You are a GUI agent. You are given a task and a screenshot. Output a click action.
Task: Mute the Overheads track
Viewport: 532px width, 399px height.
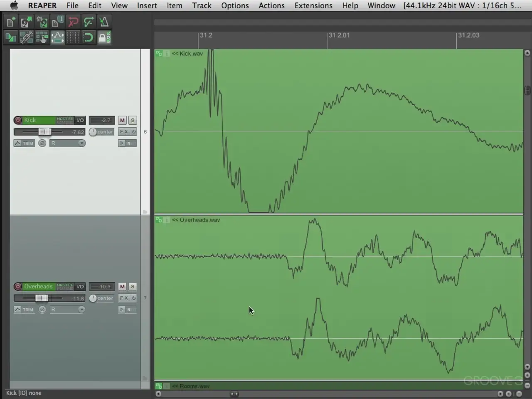pyautogui.click(x=122, y=286)
